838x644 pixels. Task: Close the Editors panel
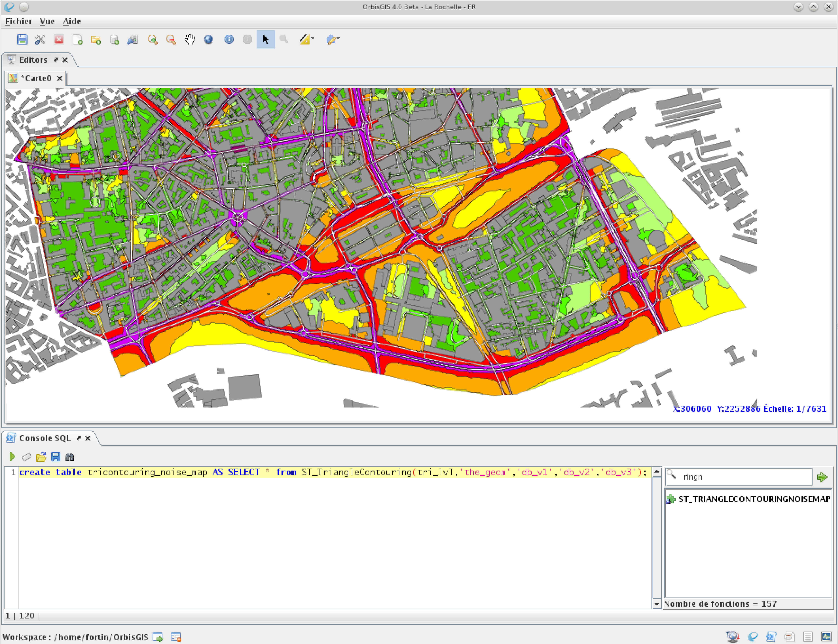coord(65,60)
